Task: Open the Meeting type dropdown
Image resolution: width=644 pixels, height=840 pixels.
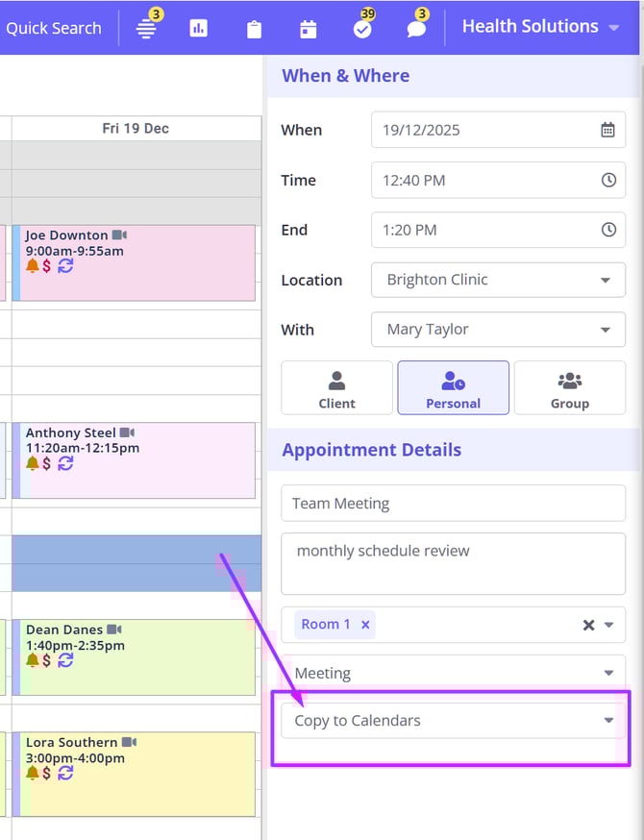Action: point(453,674)
